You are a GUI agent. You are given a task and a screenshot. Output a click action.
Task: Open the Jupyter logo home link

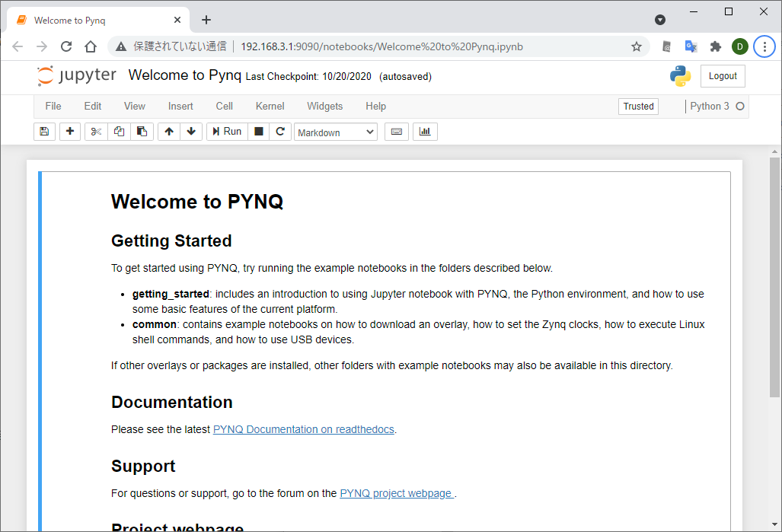76,76
